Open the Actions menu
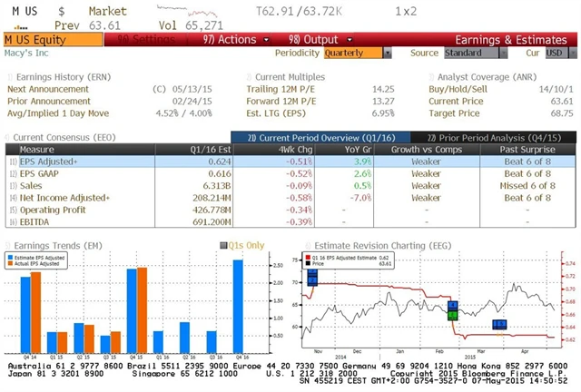 (x=229, y=40)
